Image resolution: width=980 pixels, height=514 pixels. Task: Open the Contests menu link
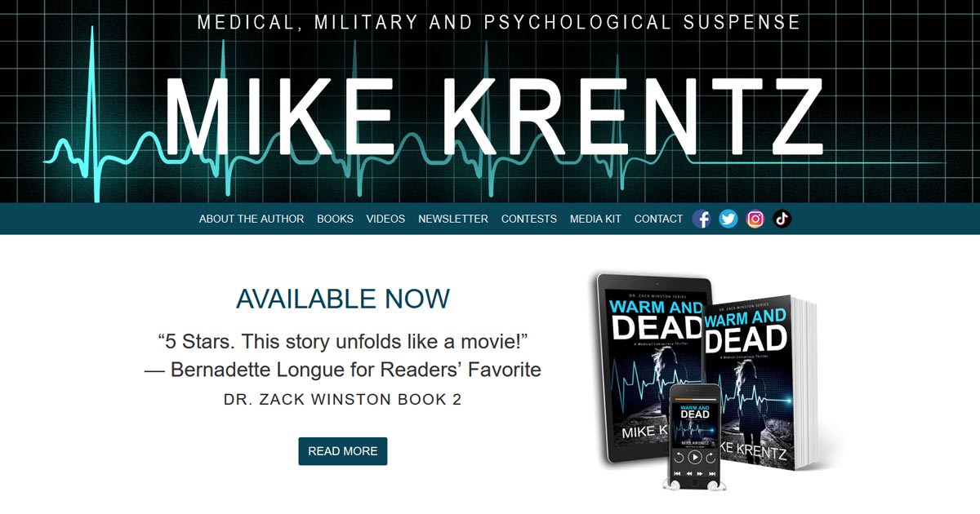[x=529, y=219]
